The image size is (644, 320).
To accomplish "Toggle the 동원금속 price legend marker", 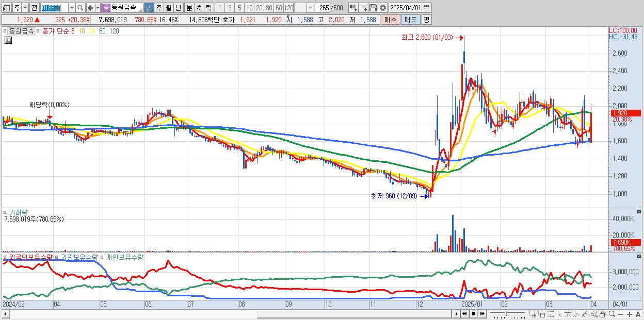I will [5, 31].
